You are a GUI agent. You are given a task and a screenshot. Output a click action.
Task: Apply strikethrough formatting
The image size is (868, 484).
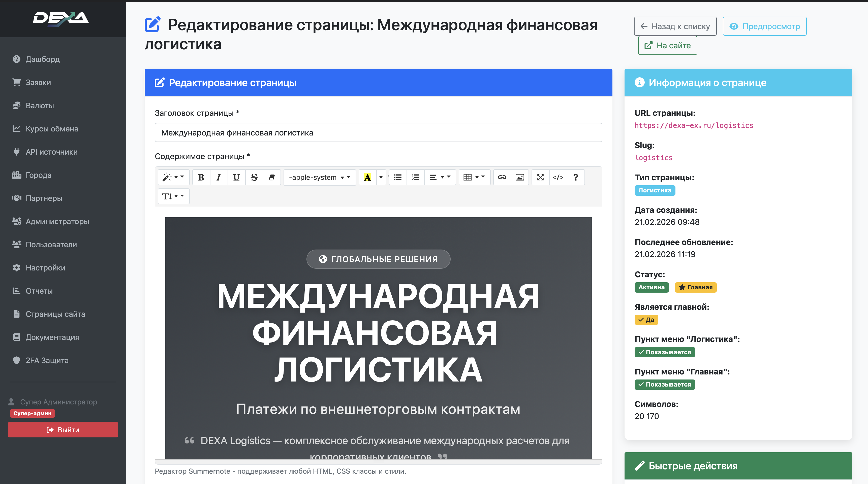[x=254, y=177]
